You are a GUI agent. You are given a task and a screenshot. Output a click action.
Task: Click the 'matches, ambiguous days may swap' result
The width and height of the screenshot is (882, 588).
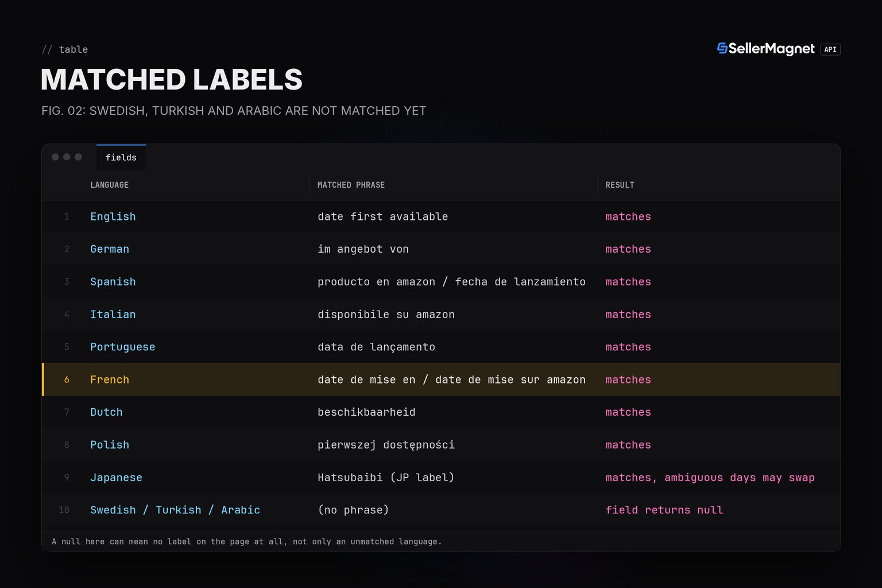point(710,478)
